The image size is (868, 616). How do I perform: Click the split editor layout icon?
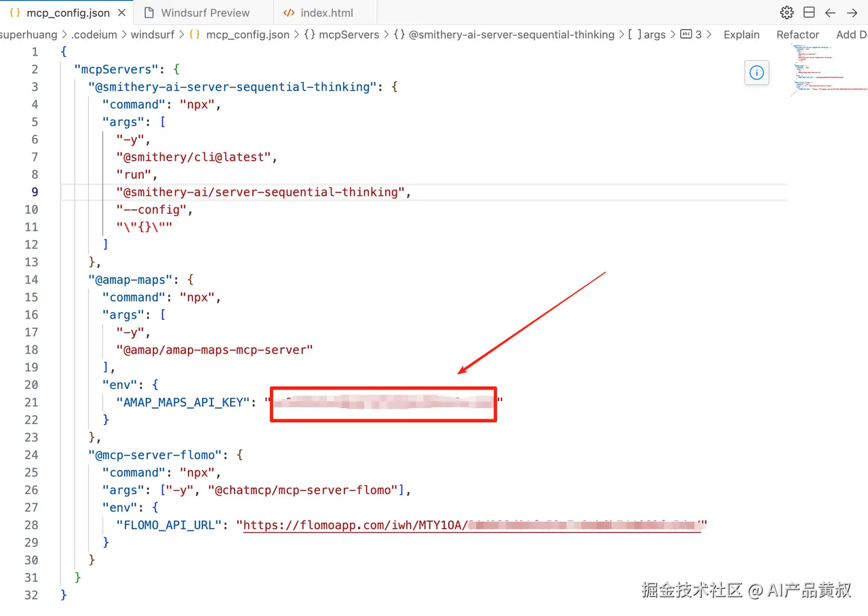[809, 13]
